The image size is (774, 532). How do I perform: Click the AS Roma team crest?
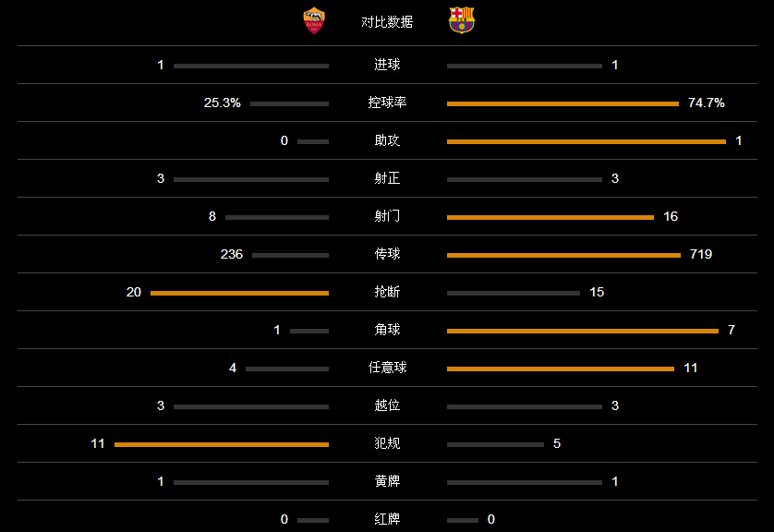pos(314,20)
